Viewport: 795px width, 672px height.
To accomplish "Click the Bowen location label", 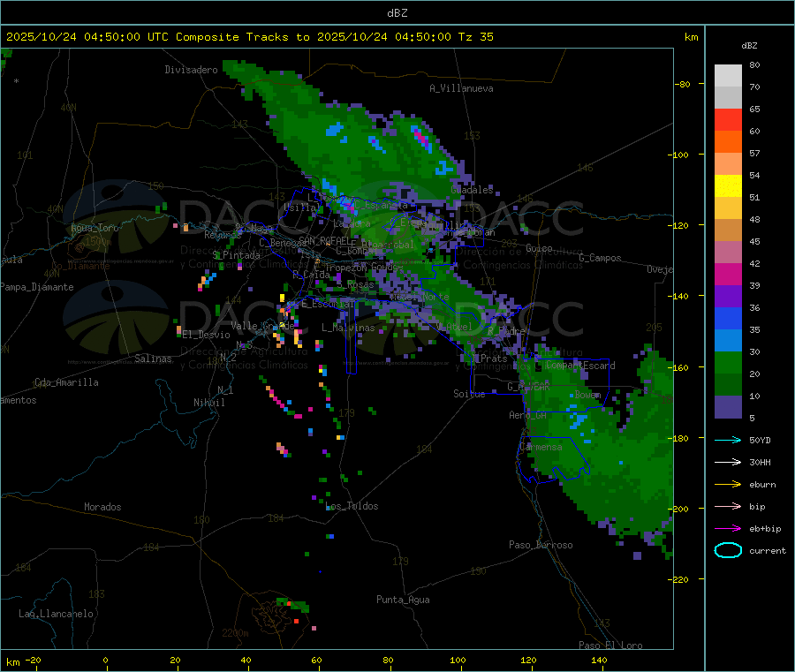I will pyautogui.click(x=588, y=395).
